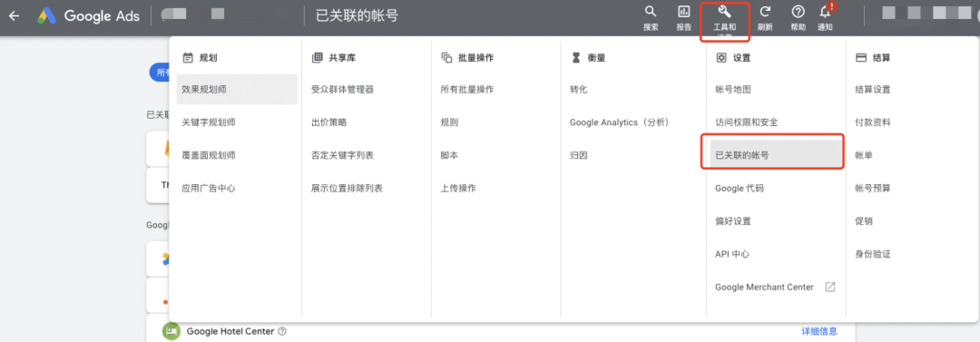Click the back arrow icon
Screen dimensions: 980x342
(14, 15)
